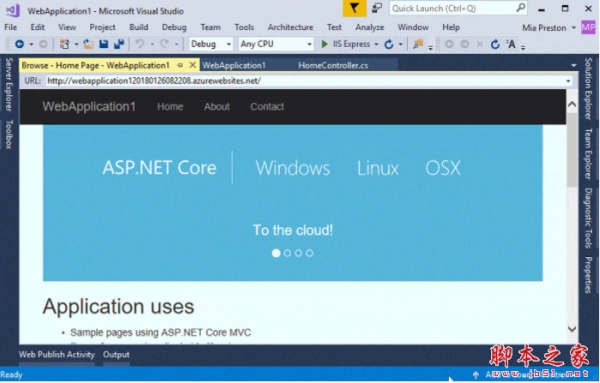Open the New Project dropdown arrow
Viewport: 600px width, 383px height.
click(x=76, y=45)
